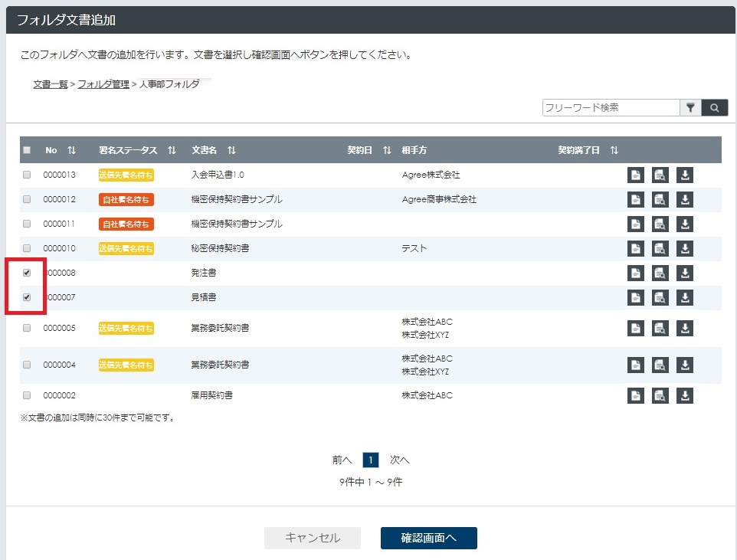The image size is (737, 560).
Task: Click the フリーワード検索 input field
Action: click(x=611, y=108)
